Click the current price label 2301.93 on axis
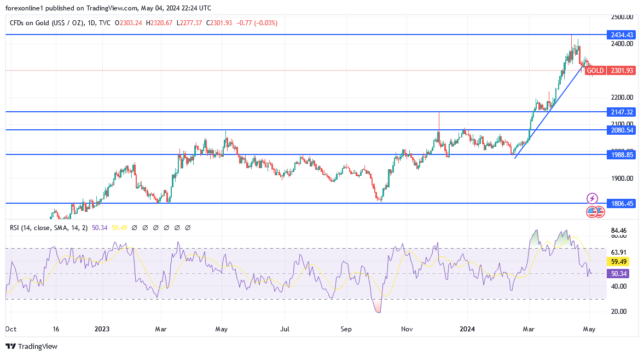The width and height of the screenshot is (644, 356). coord(622,71)
